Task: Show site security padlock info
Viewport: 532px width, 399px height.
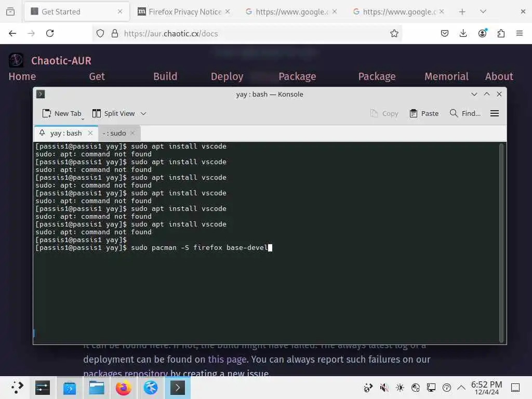Action: pos(115,33)
